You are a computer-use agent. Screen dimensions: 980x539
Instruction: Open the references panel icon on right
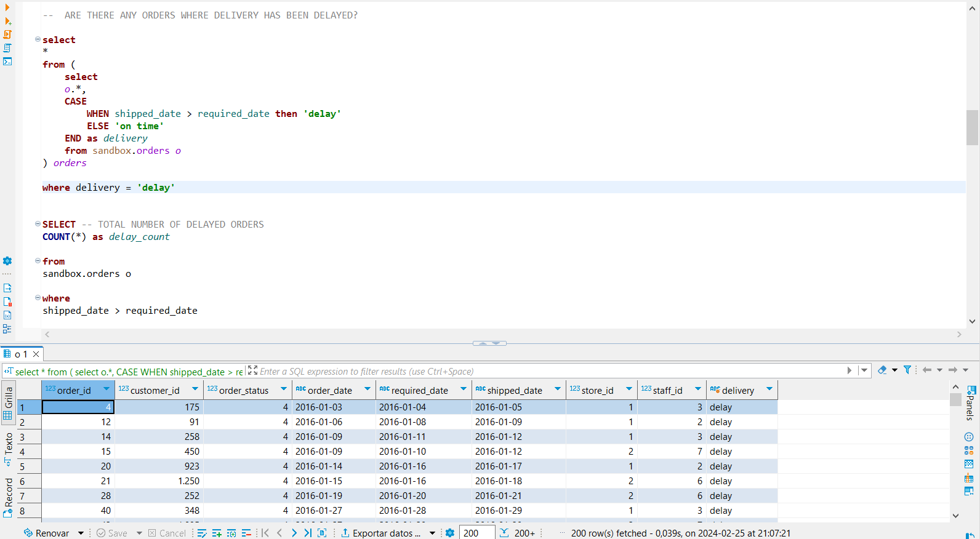969,491
